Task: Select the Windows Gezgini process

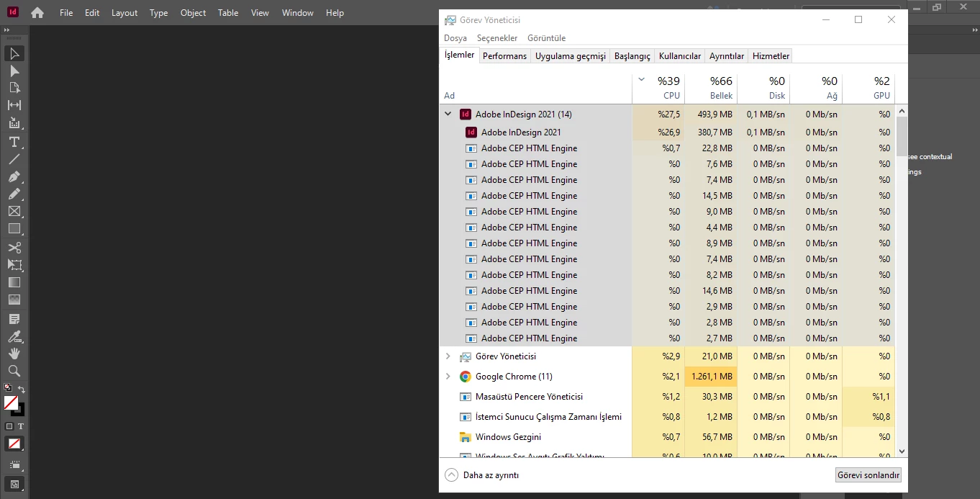Action: [667, 437]
